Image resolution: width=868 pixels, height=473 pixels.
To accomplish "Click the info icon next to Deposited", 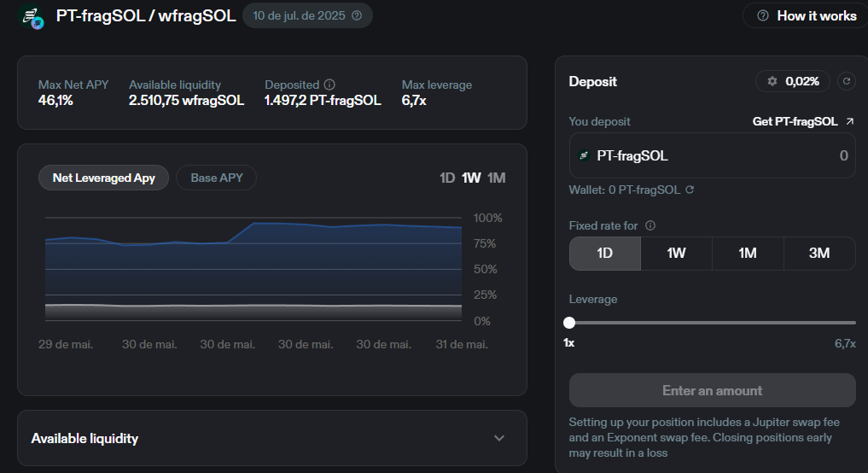I will [x=329, y=85].
